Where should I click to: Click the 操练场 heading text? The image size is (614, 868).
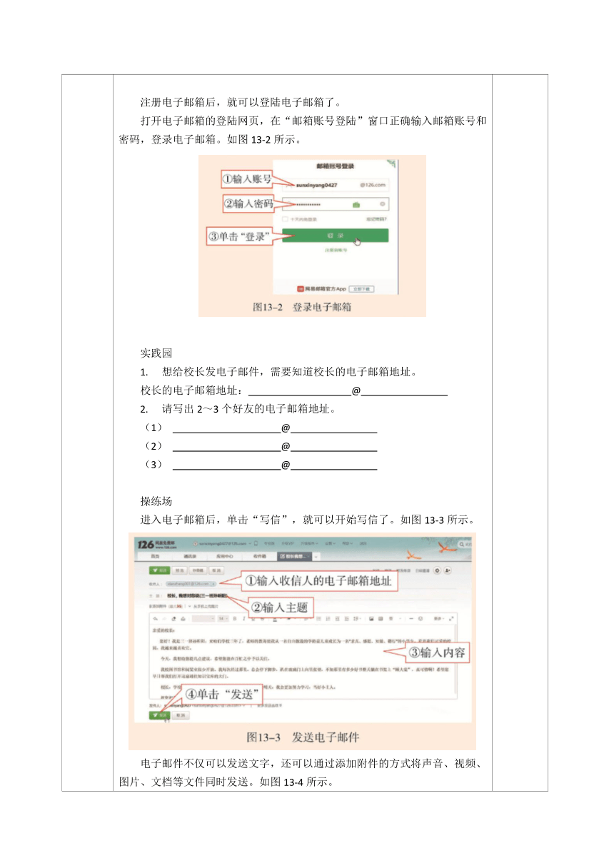(156, 501)
